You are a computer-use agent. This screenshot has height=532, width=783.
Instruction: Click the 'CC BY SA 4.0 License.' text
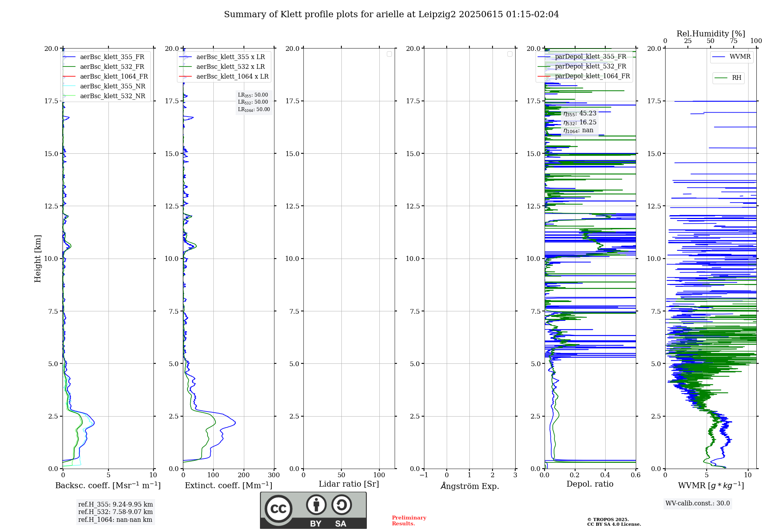(x=614, y=524)
